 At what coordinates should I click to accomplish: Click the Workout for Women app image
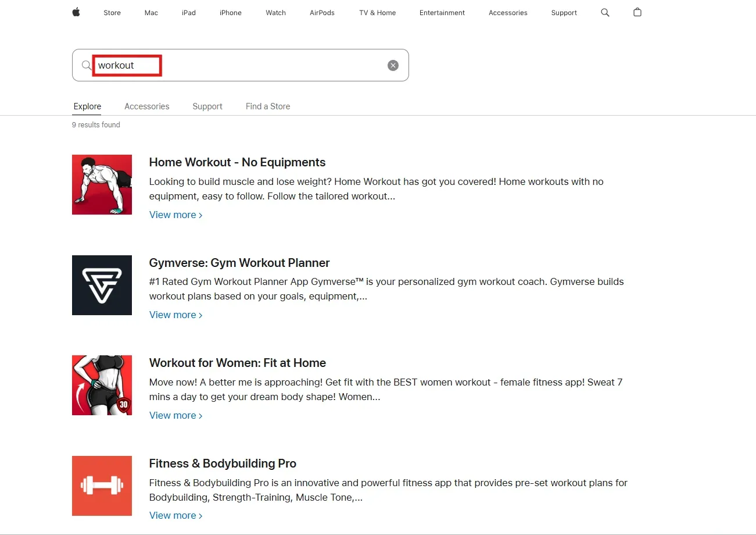(x=102, y=385)
